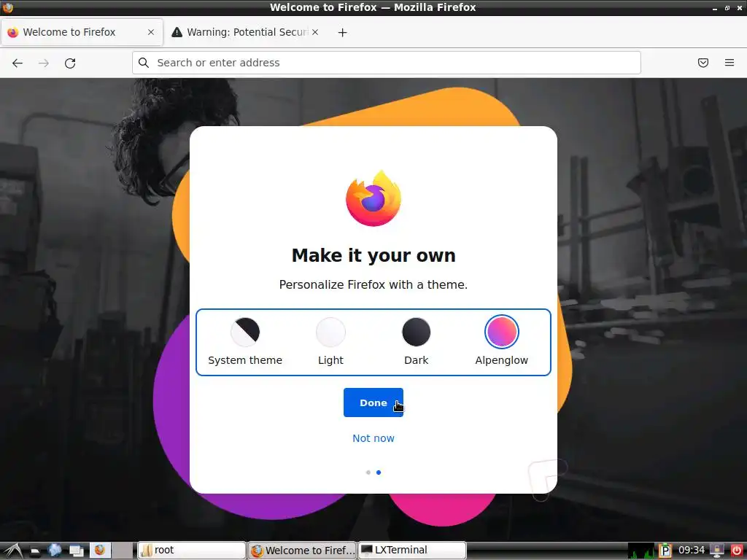
Task: Click the P clipboard tray icon
Action: (665, 551)
